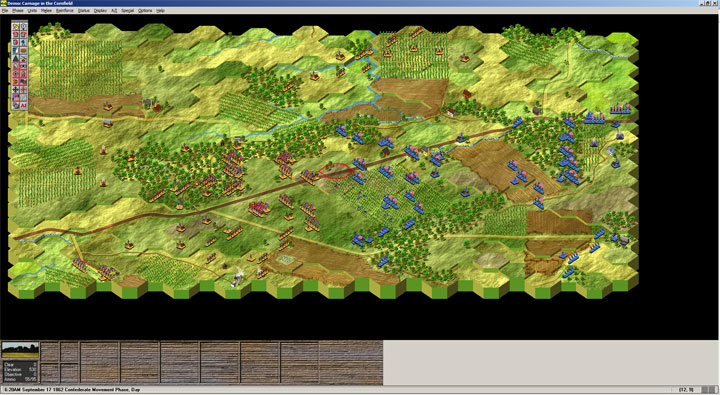Open the Melee menu

46,10
